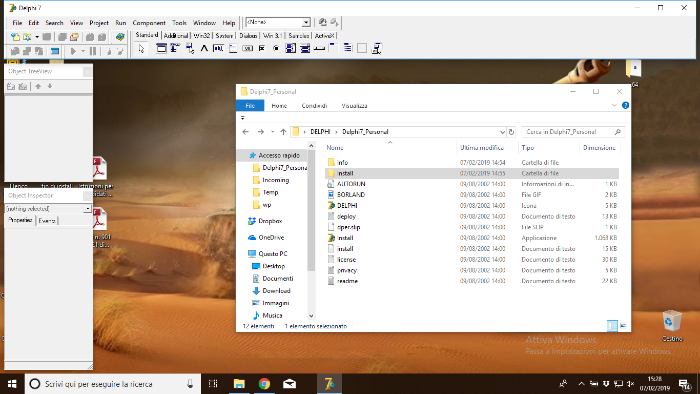Screen dimensions: 700x394
Task: Select the arrow pointer in component palette
Action: click(142, 49)
